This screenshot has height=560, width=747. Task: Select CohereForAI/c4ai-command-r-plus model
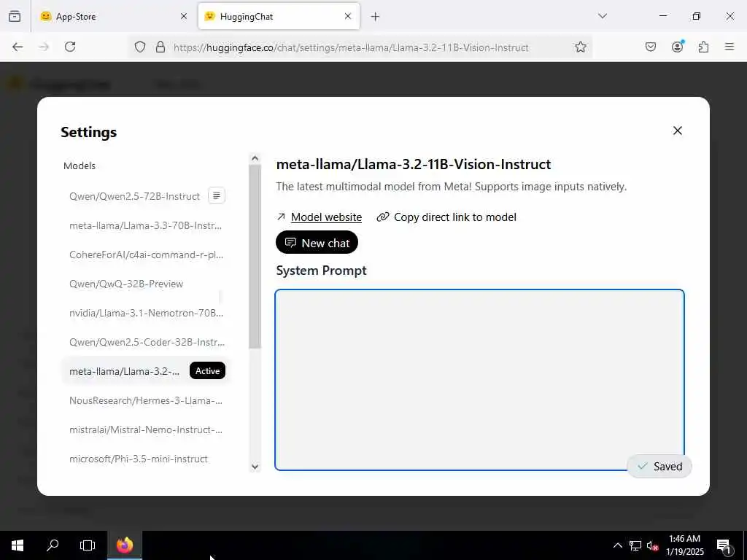click(x=146, y=254)
